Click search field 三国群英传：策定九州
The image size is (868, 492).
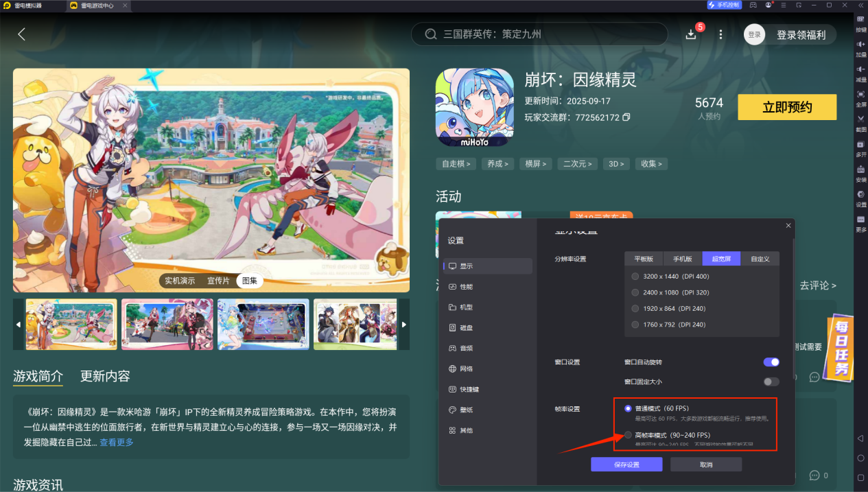coord(539,34)
